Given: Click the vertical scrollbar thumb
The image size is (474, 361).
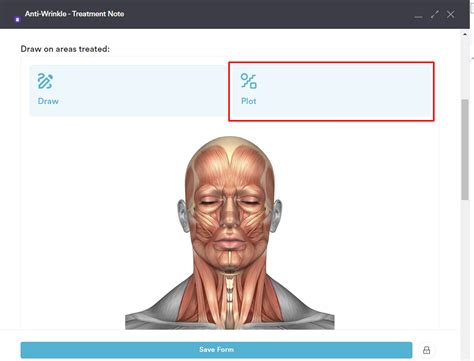Looking at the screenshot, I should 465,150.
